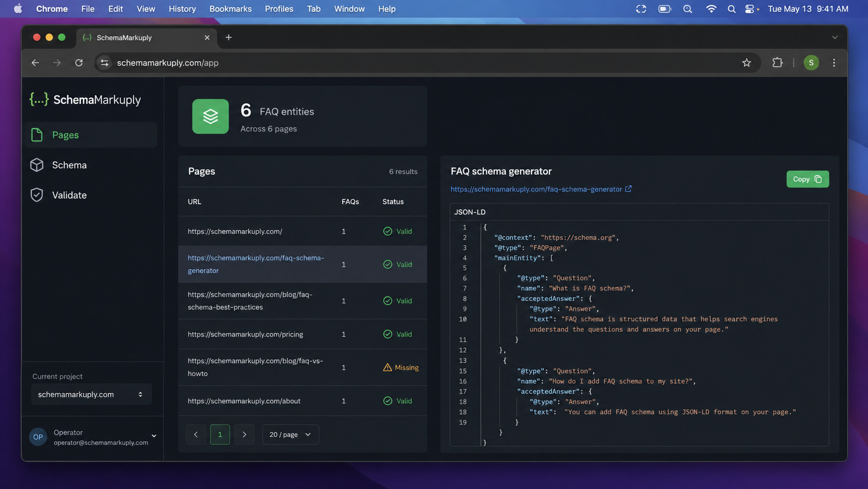Click the URL column header
This screenshot has width=868, height=489.
[x=194, y=202]
